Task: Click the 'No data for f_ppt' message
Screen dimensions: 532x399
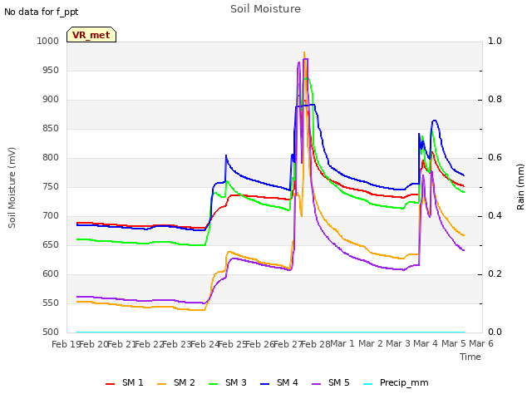Action: pos(41,12)
